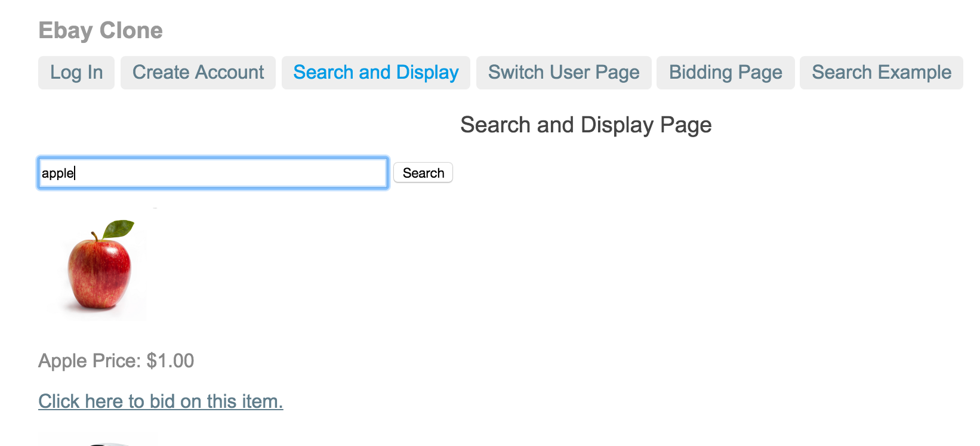The height and width of the screenshot is (446, 980).
Task: Open the Log In tab
Action: click(x=76, y=73)
